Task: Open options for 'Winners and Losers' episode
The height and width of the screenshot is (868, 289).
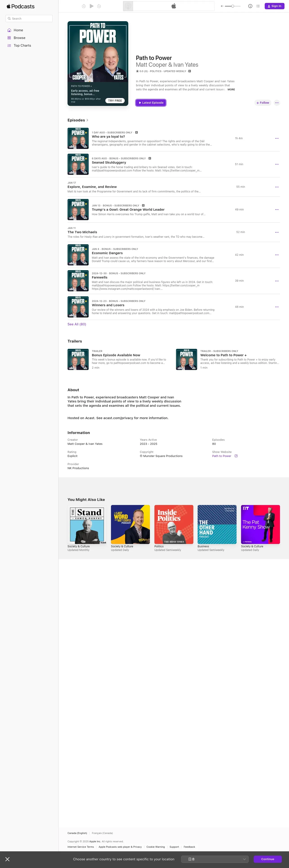Action: [277, 307]
